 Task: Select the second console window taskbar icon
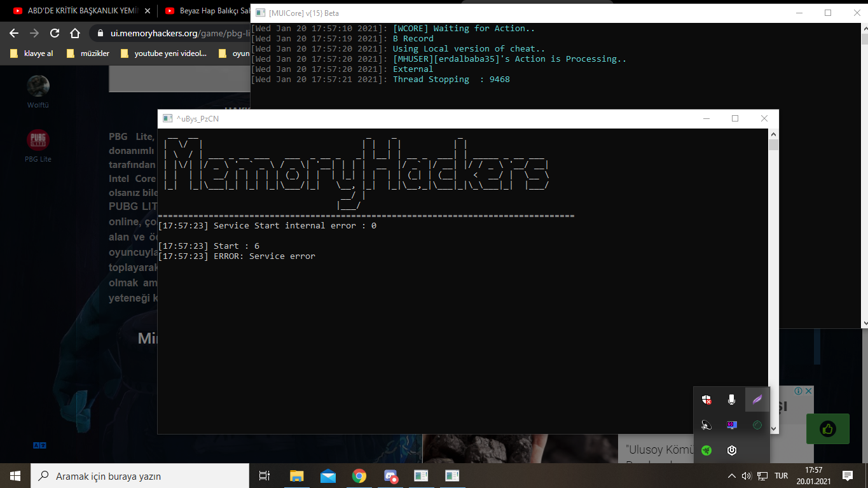point(452,475)
